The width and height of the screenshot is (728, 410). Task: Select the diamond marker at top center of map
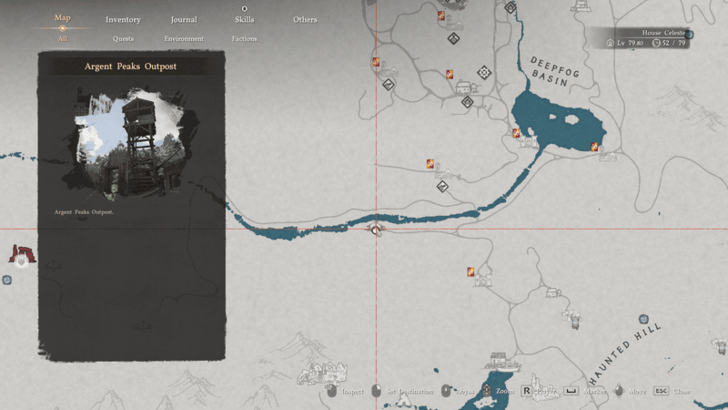click(x=511, y=8)
